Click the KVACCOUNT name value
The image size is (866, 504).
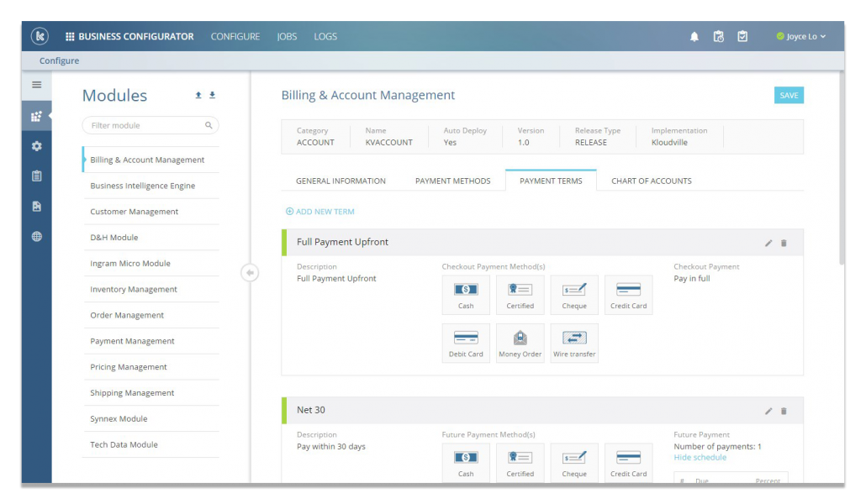(x=388, y=143)
